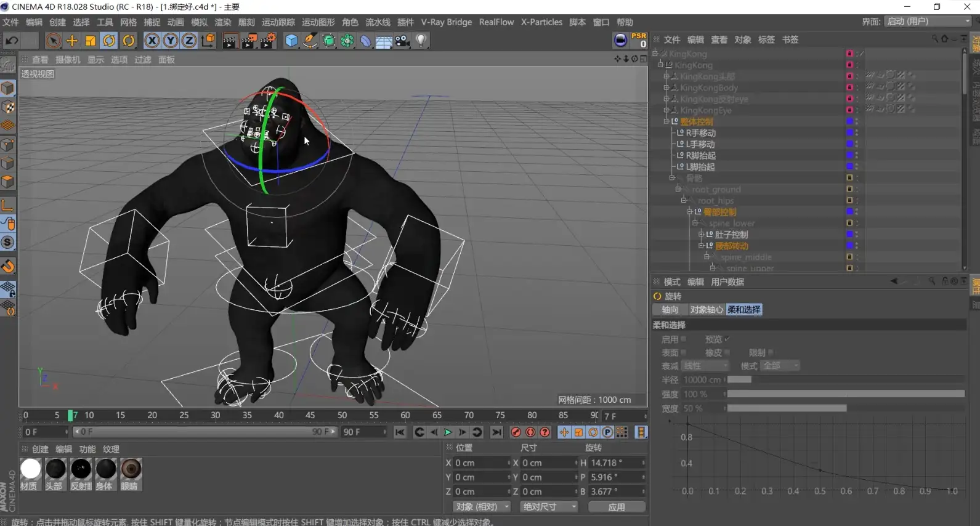Toggle the 预览 checkbox
The height and width of the screenshot is (526, 980).
(x=727, y=339)
